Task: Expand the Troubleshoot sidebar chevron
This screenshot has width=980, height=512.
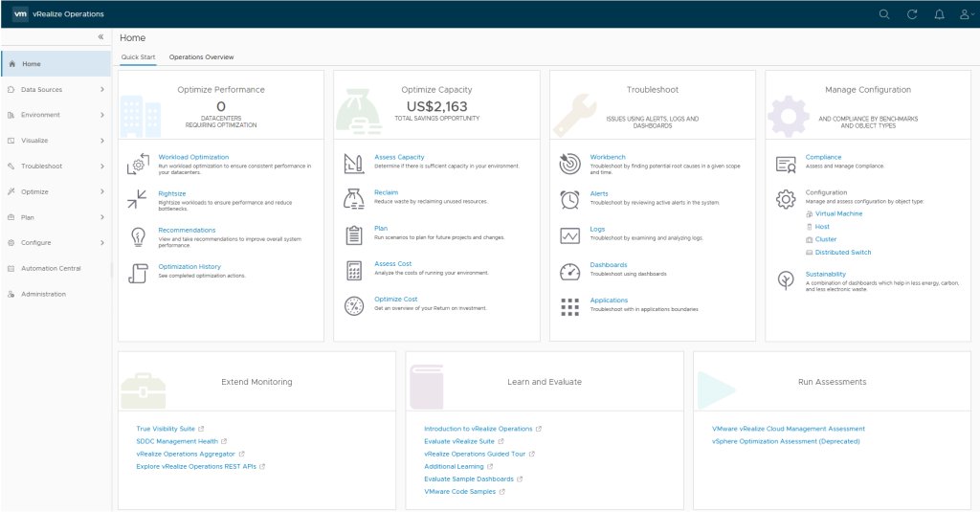Action: [x=101, y=167]
